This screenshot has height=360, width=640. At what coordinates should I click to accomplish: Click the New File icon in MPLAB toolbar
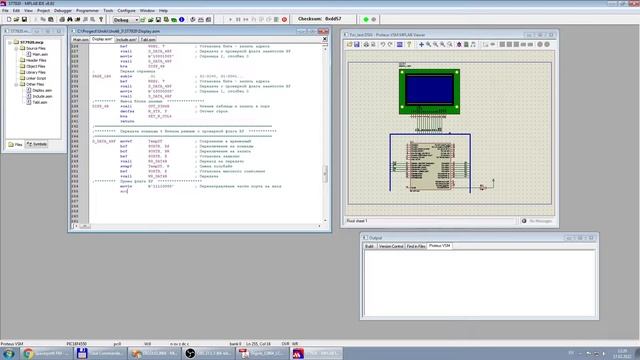coord(9,20)
